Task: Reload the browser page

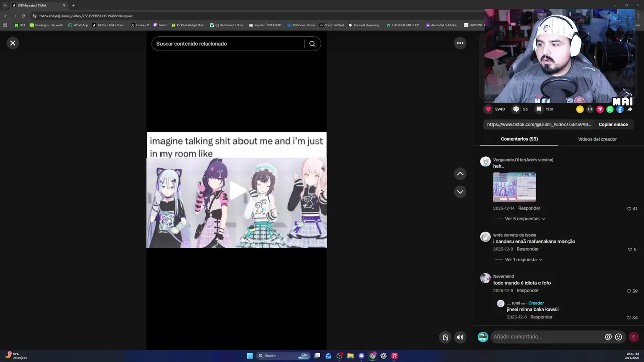Action: [x=23, y=16]
